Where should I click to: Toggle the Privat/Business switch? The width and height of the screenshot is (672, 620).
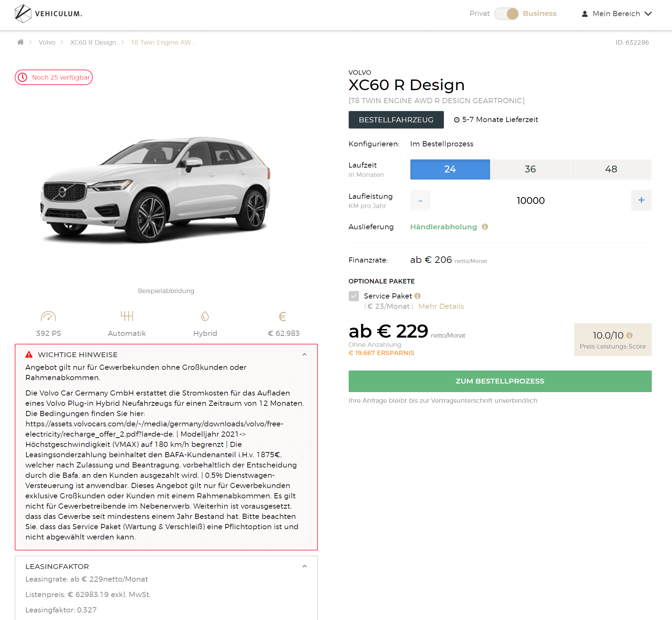point(506,14)
